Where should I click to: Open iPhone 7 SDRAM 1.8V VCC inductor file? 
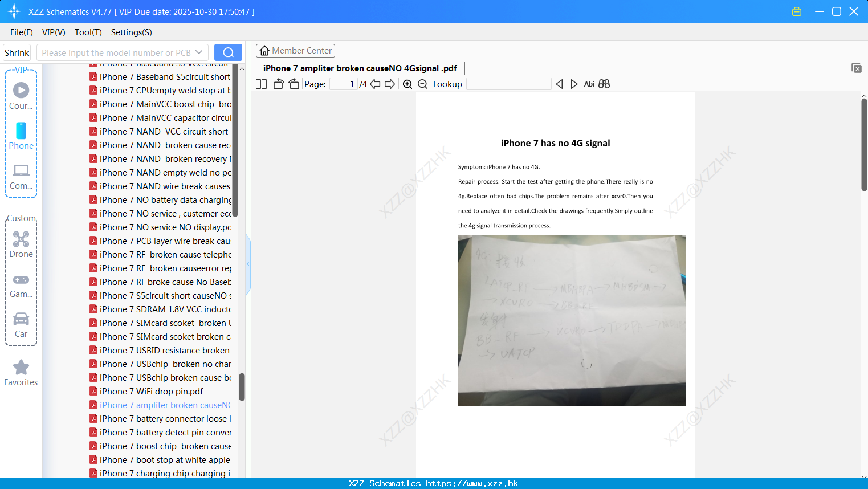tap(160, 309)
